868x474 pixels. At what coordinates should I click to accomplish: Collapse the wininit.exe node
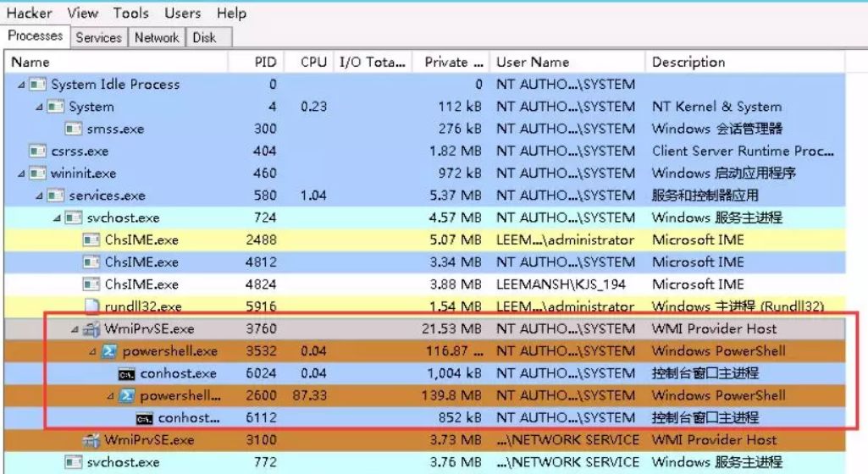click(21, 174)
